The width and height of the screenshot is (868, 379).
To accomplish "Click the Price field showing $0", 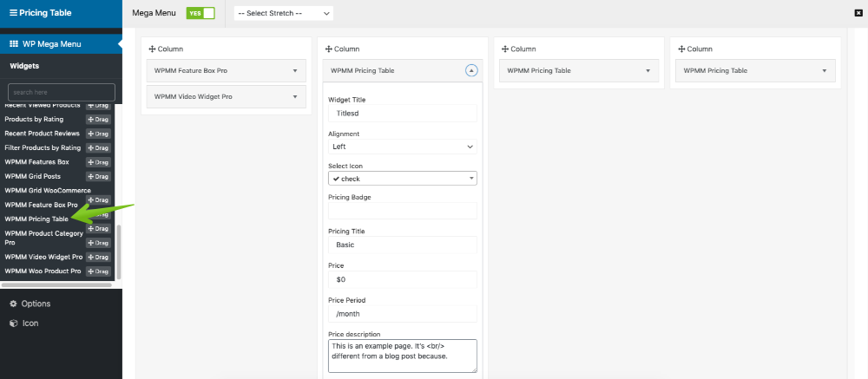I will pos(403,279).
